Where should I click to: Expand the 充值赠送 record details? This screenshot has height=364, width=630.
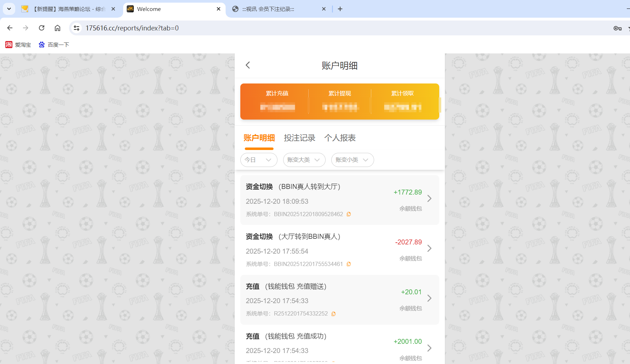coord(429,298)
